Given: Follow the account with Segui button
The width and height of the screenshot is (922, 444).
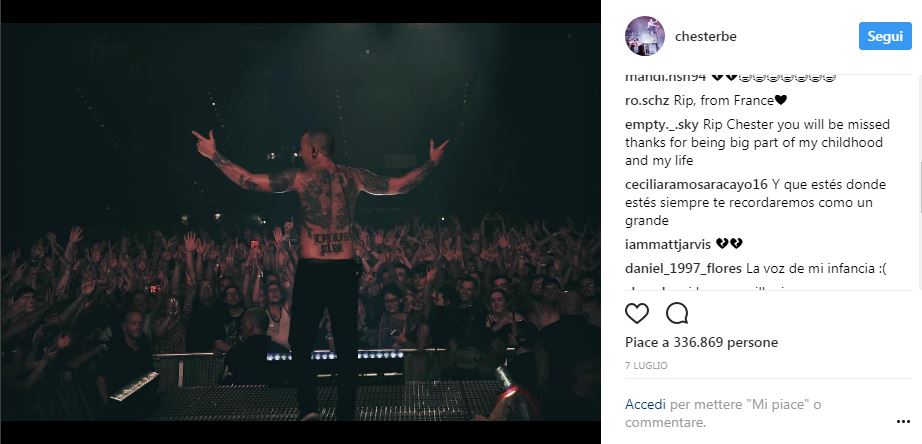Looking at the screenshot, I should click(x=885, y=36).
